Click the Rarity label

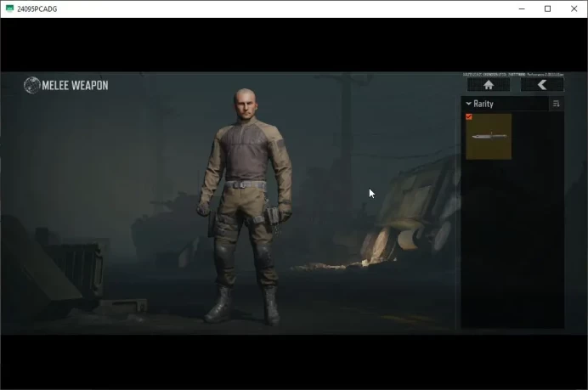coord(483,104)
